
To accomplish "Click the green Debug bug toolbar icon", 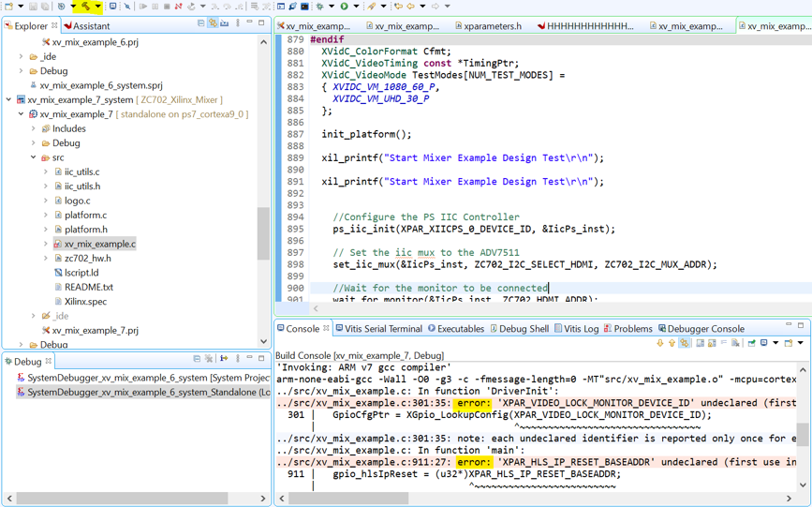I will point(319,7).
